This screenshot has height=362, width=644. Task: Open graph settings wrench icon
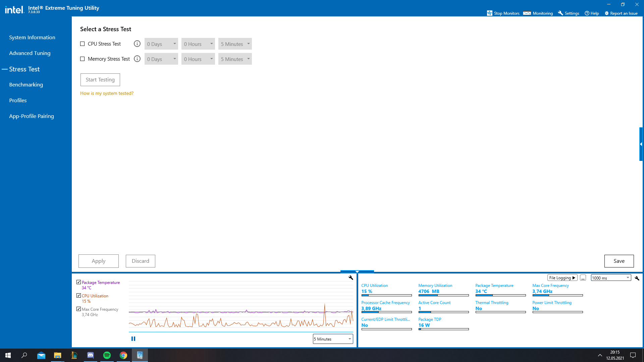351,278
